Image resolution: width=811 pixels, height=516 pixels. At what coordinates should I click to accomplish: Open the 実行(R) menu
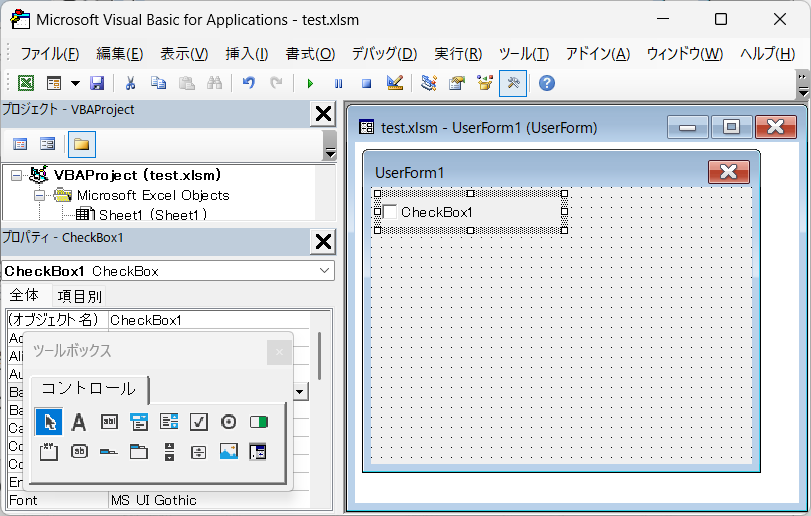click(x=458, y=53)
